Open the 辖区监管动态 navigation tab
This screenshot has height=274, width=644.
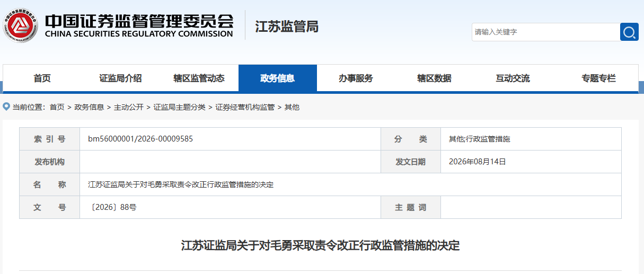click(199, 78)
